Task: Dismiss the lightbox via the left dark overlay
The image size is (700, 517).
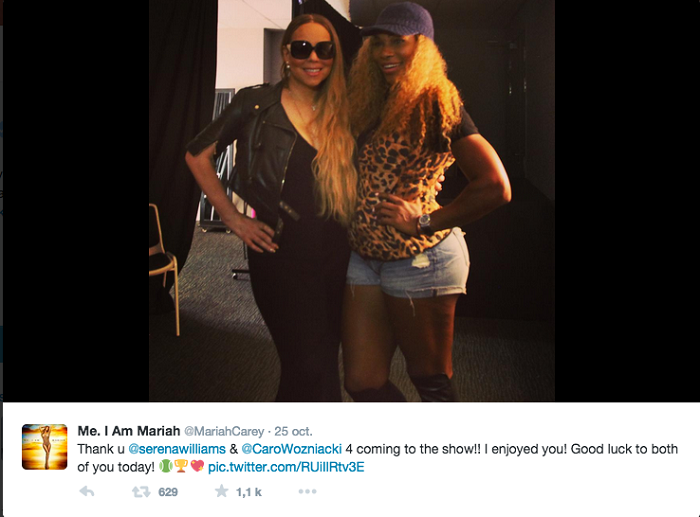Action: click(76, 200)
